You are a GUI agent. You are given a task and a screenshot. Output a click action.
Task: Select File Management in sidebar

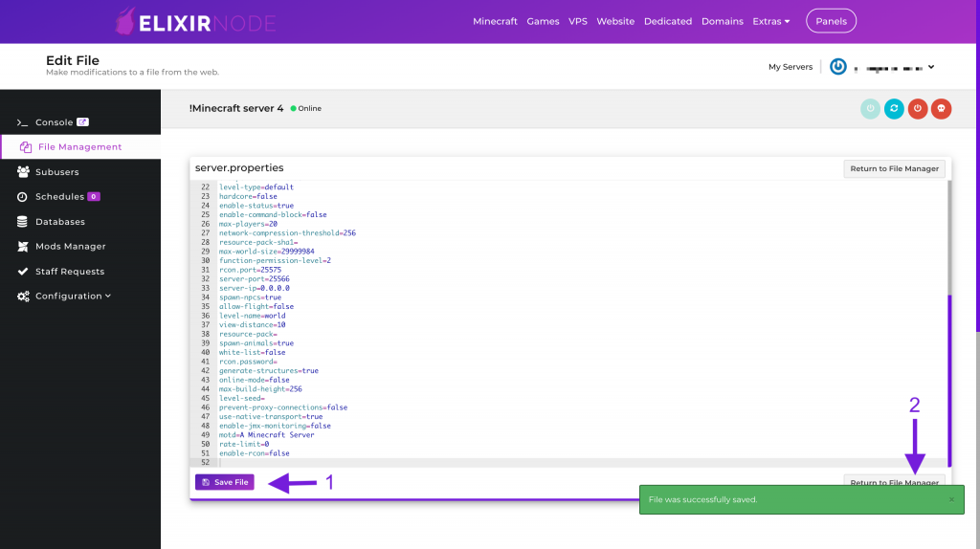80,146
